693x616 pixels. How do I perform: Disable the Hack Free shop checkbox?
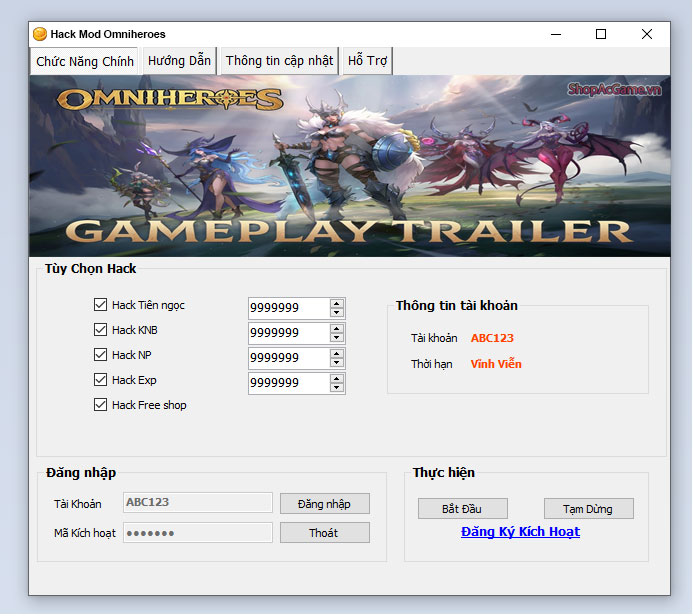click(100, 405)
